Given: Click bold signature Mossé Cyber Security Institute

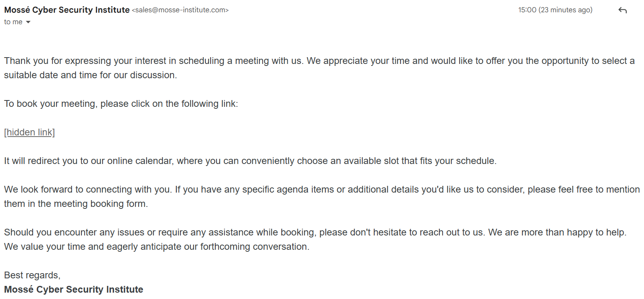Looking at the screenshot, I should 73,289.
